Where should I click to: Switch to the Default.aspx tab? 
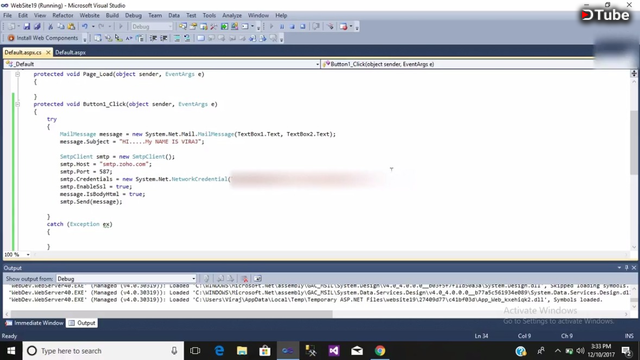[70, 53]
